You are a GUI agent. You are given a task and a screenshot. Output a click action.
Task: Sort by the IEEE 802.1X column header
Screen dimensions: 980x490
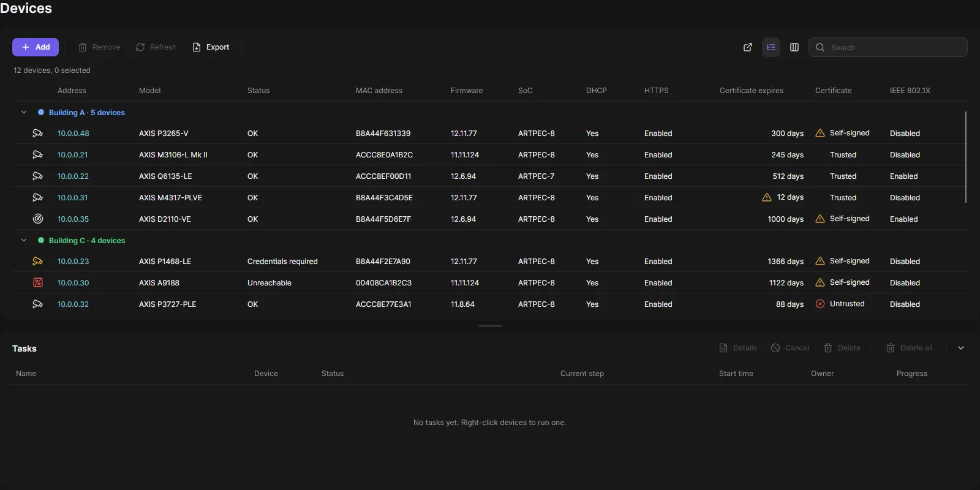point(910,91)
